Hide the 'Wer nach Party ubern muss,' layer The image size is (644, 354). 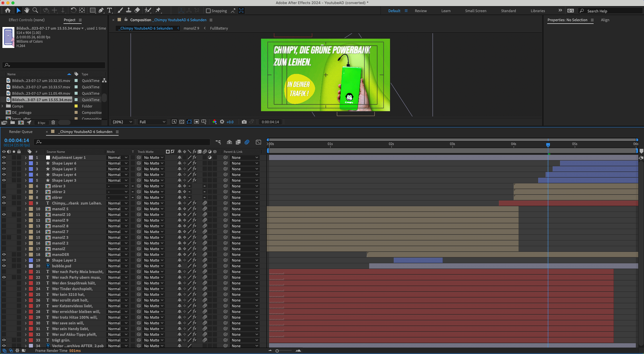(x=4, y=278)
